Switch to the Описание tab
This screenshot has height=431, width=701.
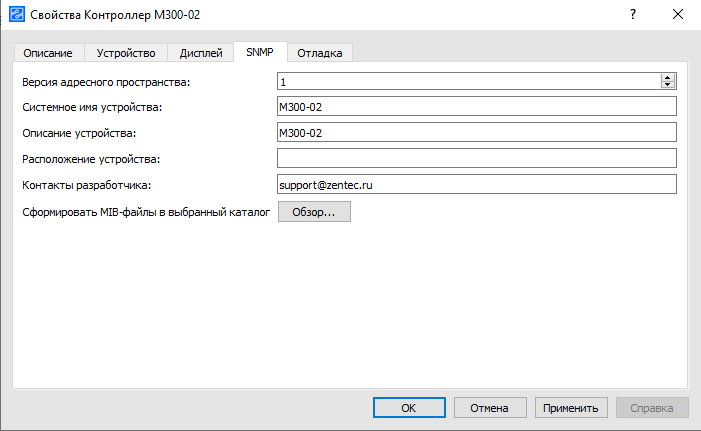point(48,53)
